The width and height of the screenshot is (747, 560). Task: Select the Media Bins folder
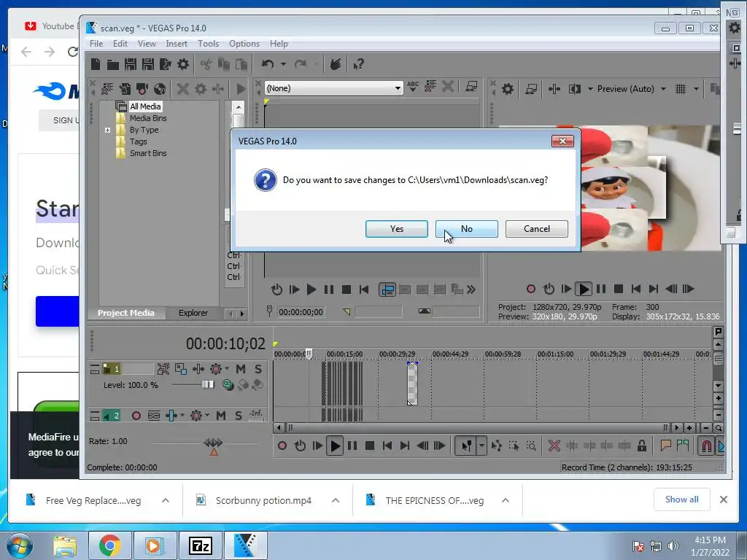point(148,118)
